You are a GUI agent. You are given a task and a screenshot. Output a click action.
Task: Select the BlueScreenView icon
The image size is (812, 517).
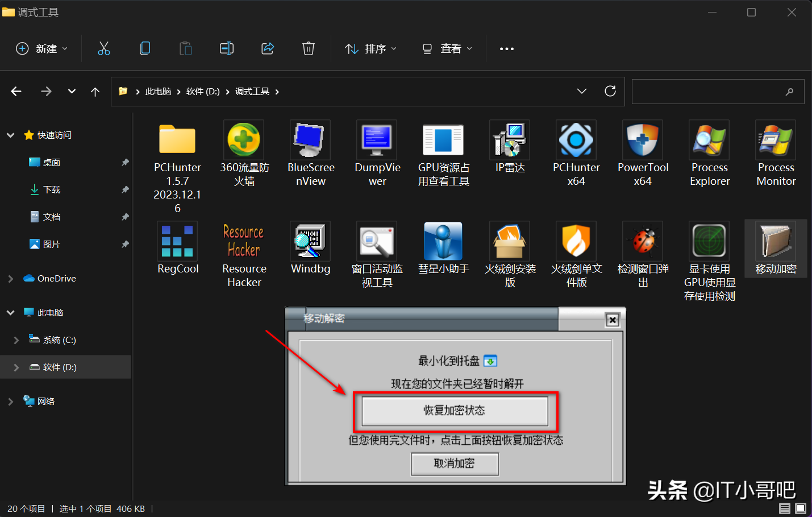point(310,139)
